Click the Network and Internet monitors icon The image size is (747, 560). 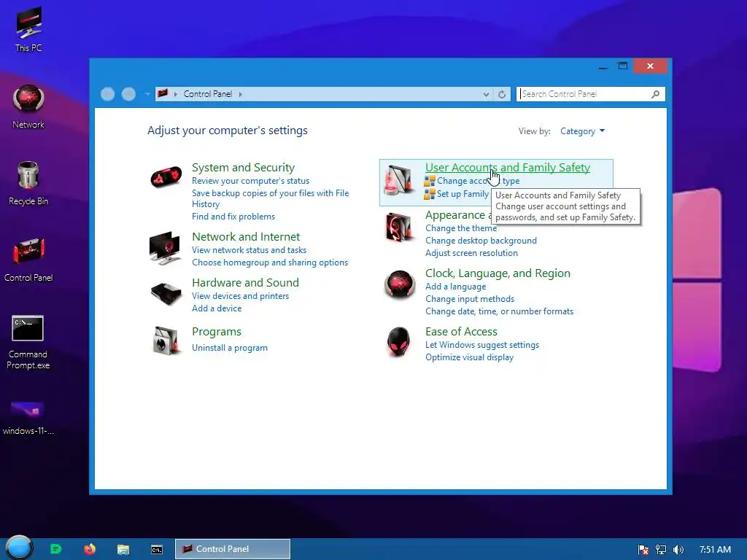point(165,248)
